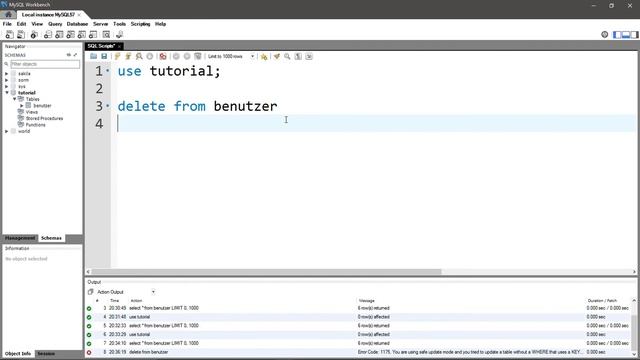The image size is (640, 360).
Task: Toggle expanded schemas view icon in Navigator
Action: pyautogui.click(x=76, y=55)
